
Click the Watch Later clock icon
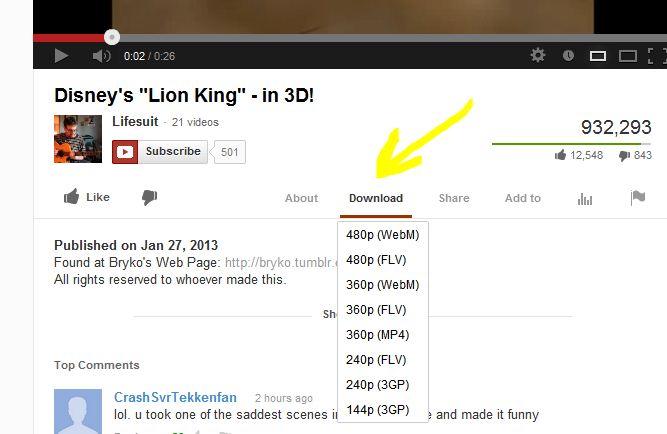(x=568, y=55)
